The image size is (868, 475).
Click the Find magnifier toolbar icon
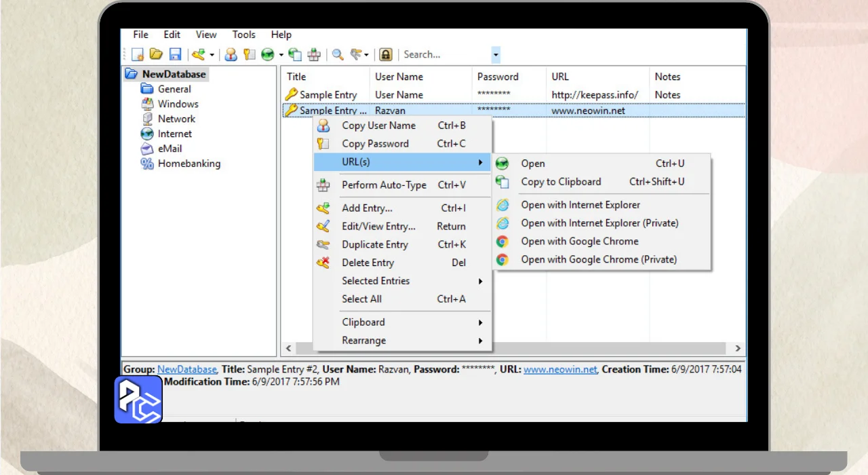337,54
